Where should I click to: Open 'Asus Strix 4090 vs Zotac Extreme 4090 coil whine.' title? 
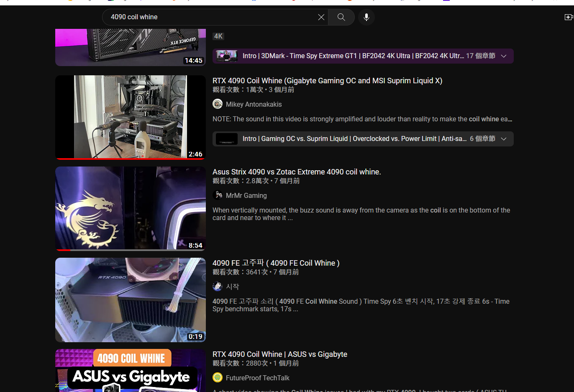pyautogui.click(x=297, y=172)
